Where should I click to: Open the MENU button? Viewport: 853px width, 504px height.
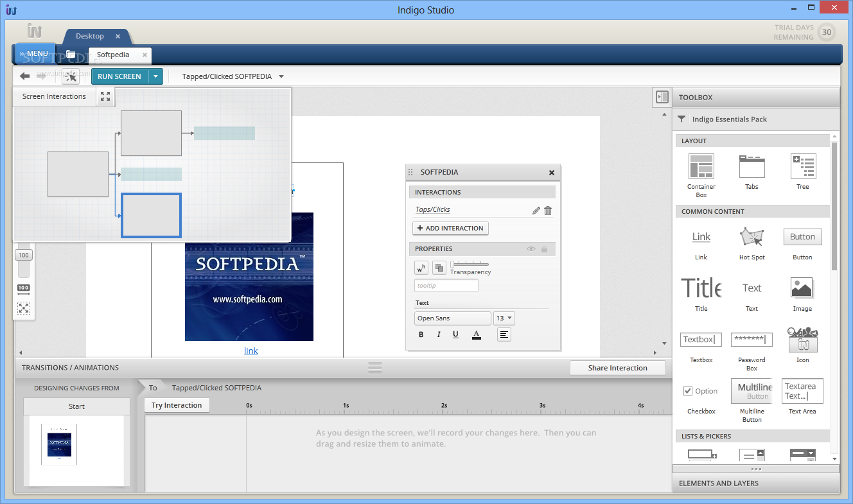tap(35, 54)
